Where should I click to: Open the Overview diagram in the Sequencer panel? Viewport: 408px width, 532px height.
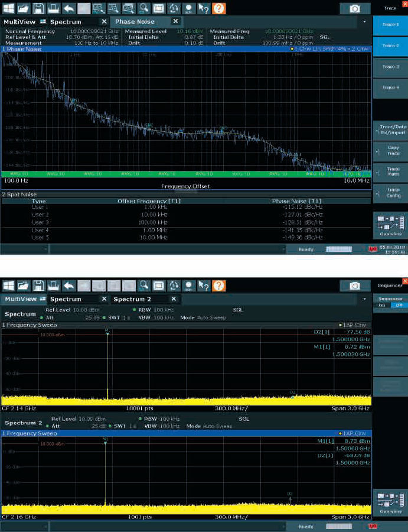point(390,503)
